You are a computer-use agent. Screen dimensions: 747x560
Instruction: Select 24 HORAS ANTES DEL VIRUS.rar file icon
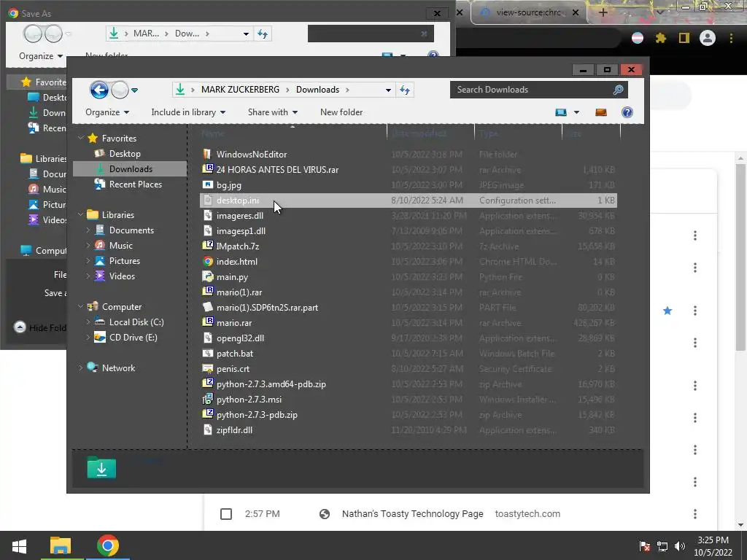[x=207, y=169]
